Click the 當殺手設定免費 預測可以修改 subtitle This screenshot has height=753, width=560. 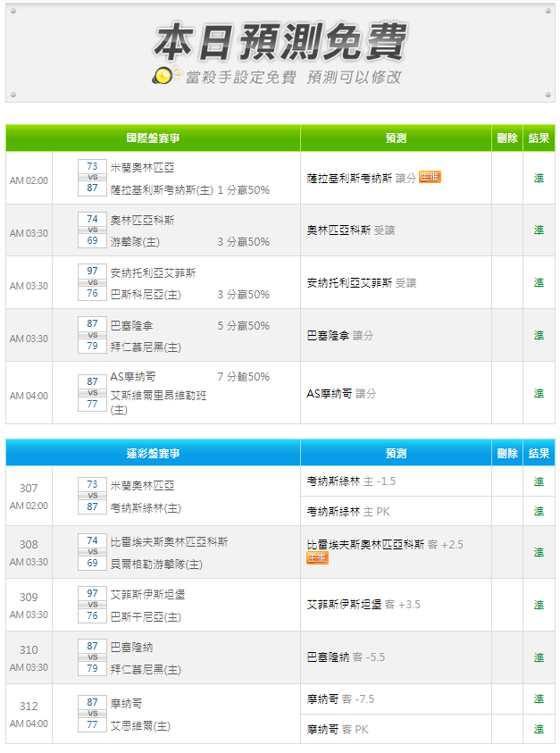pos(293,77)
